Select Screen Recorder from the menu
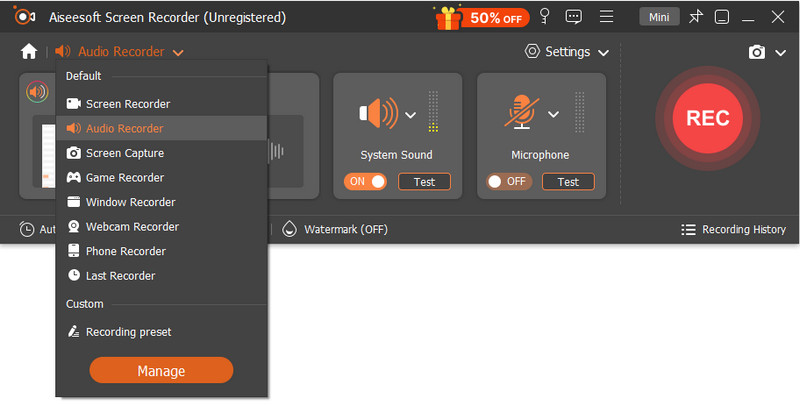 tap(127, 104)
